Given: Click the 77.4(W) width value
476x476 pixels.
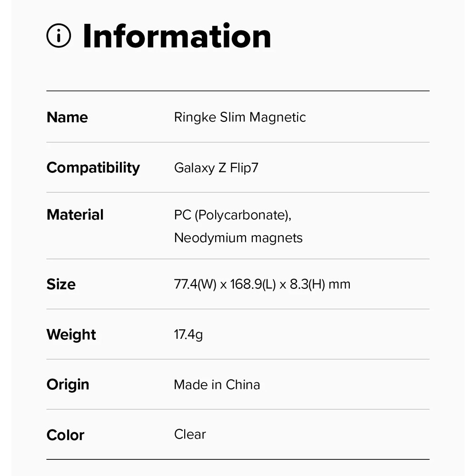Looking at the screenshot, I should tap(195, 285).
